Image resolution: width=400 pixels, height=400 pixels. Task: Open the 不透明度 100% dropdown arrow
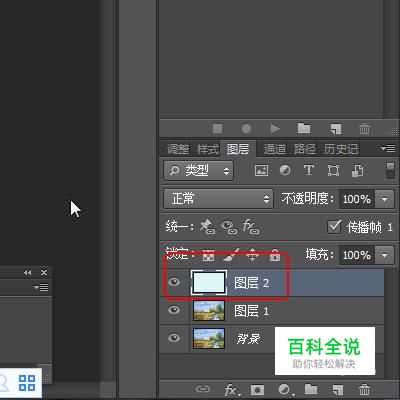point(384,199)
